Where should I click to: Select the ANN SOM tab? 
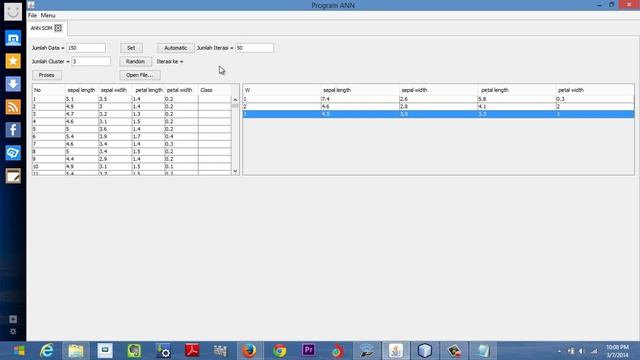point(42,28)
